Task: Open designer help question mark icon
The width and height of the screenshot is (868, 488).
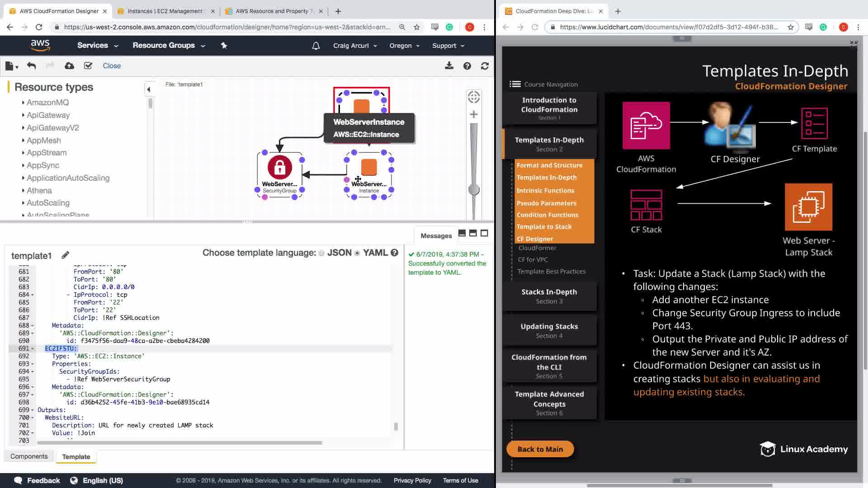Action: coord(467,66)
